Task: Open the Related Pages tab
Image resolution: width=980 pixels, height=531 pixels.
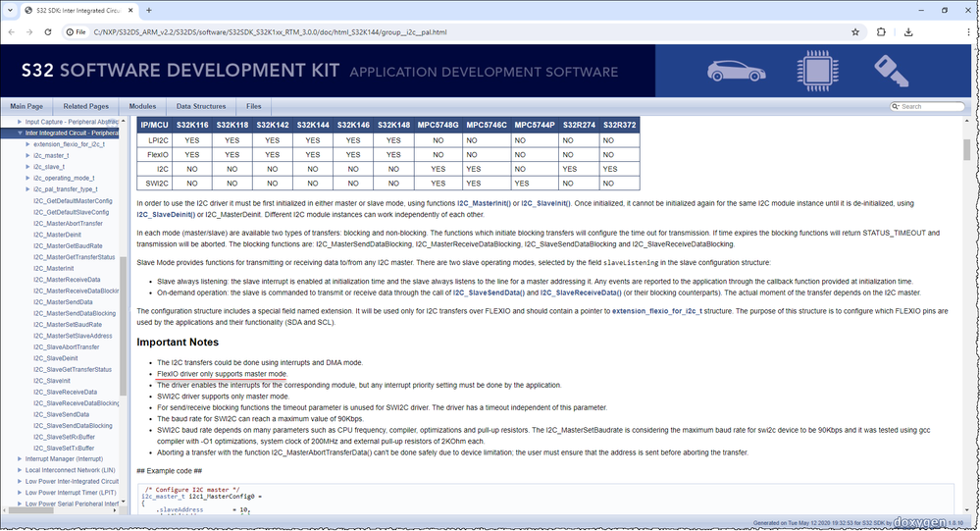Action: (85, 106)
